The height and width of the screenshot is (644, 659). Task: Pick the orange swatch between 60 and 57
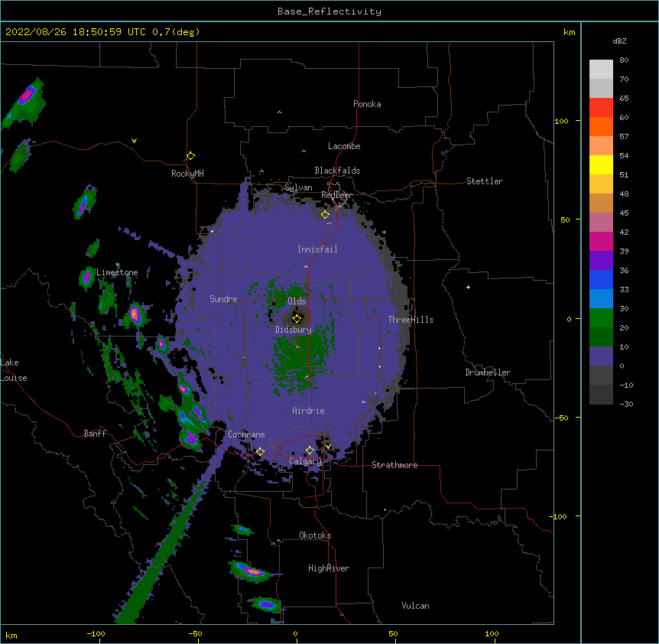coord(601,126)
